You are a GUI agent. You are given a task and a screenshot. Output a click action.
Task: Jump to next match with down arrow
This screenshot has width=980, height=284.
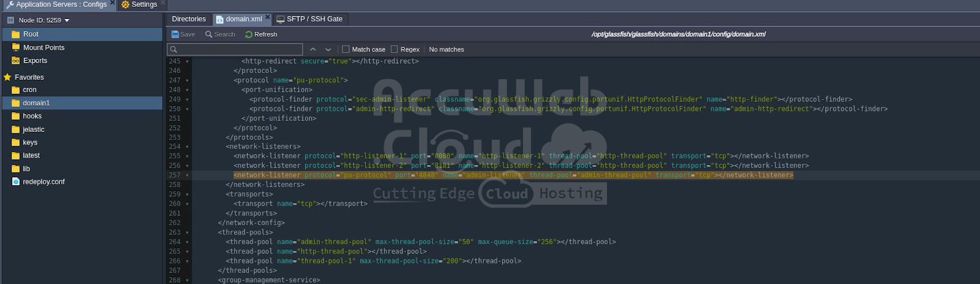[x=328, y=49]
